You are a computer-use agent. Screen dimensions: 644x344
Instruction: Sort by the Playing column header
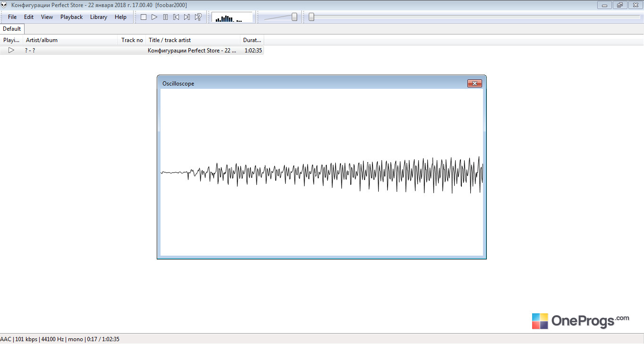pos(11,40)
